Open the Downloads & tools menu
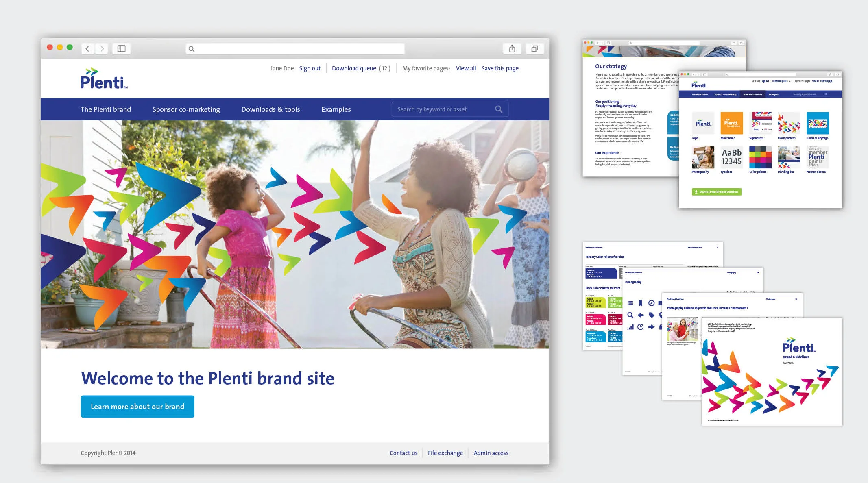The height and width of the screenshot is (483, 868). 270,109
